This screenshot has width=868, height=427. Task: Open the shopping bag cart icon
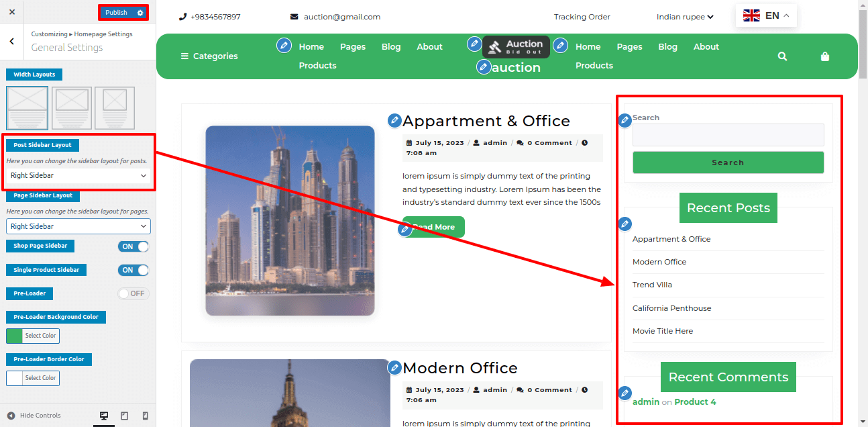pos(825,56)
